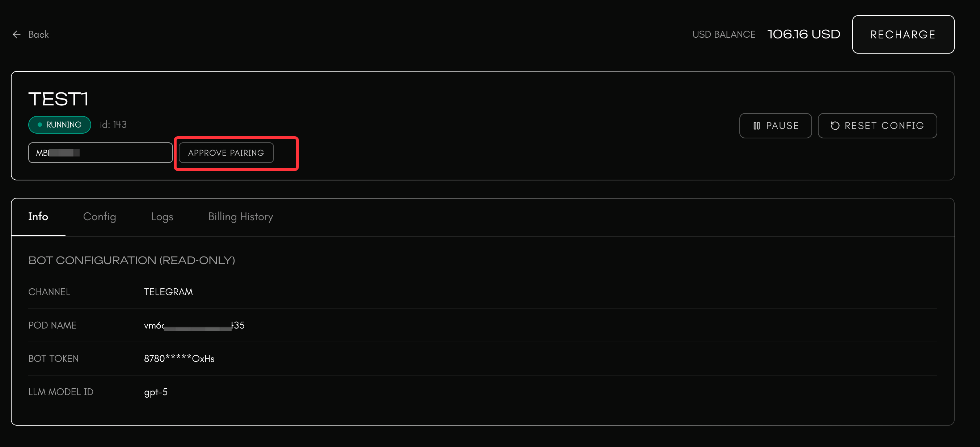980x447 pixels.
Task: Click the Back link text
Action: pyautogui.click(x=38, y=35)
